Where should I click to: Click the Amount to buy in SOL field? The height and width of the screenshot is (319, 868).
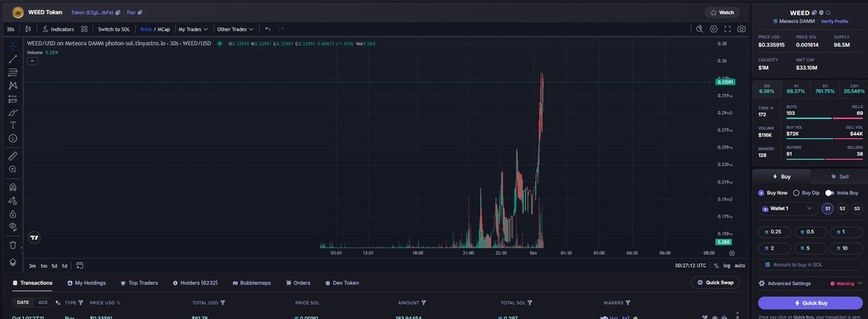tap(809, 265)
